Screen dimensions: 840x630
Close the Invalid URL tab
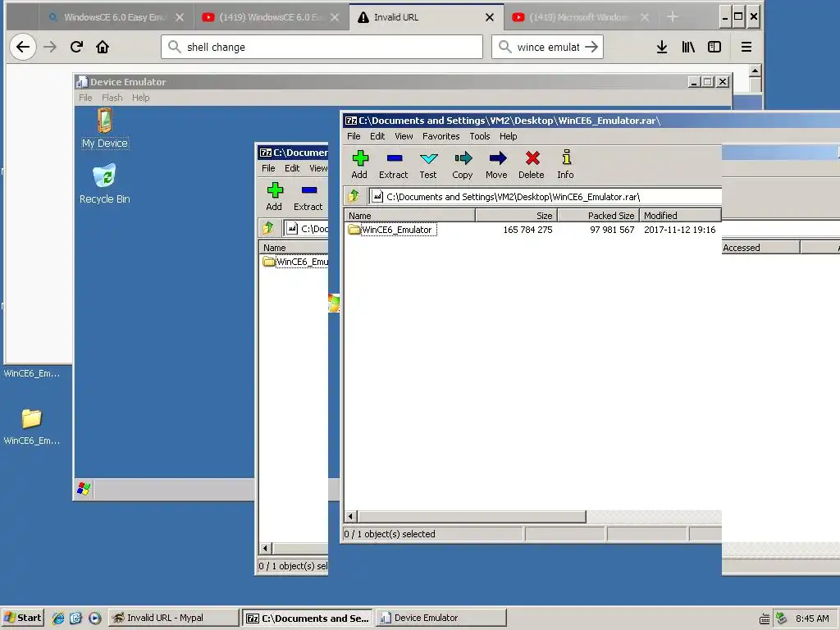490,17
